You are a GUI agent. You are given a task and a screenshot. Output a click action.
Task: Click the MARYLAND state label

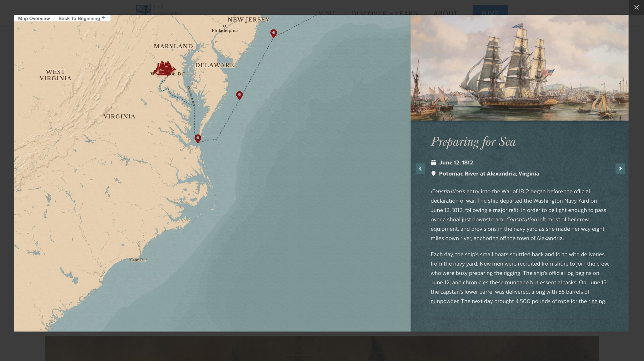(173, 46)
